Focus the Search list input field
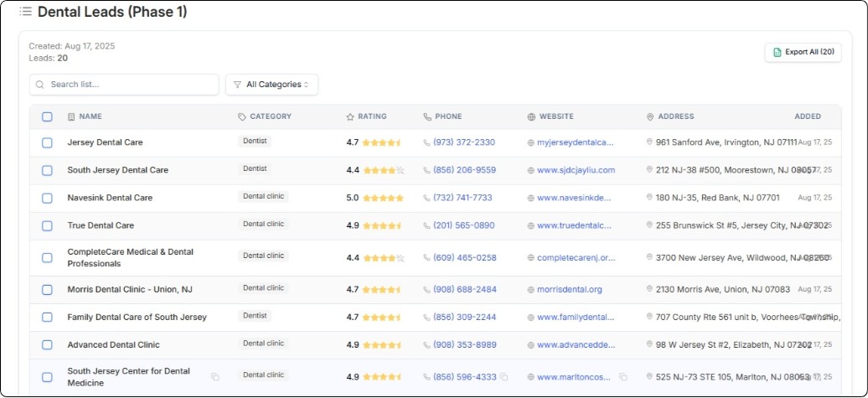Image resolution: width=868 pixels, height=398 pixels. click(x=124, y=85)
